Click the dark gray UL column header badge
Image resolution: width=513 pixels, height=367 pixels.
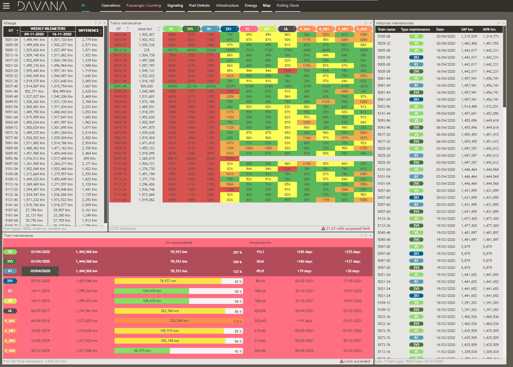pos(287,29)
